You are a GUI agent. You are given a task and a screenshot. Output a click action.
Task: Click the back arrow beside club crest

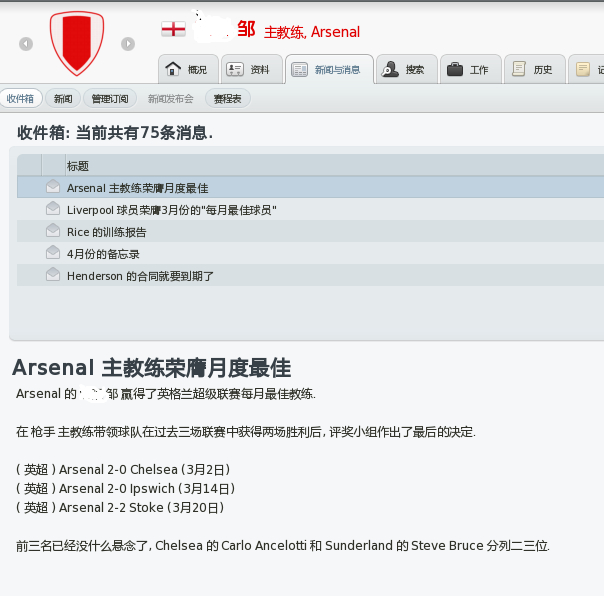[x=26, y=44]
